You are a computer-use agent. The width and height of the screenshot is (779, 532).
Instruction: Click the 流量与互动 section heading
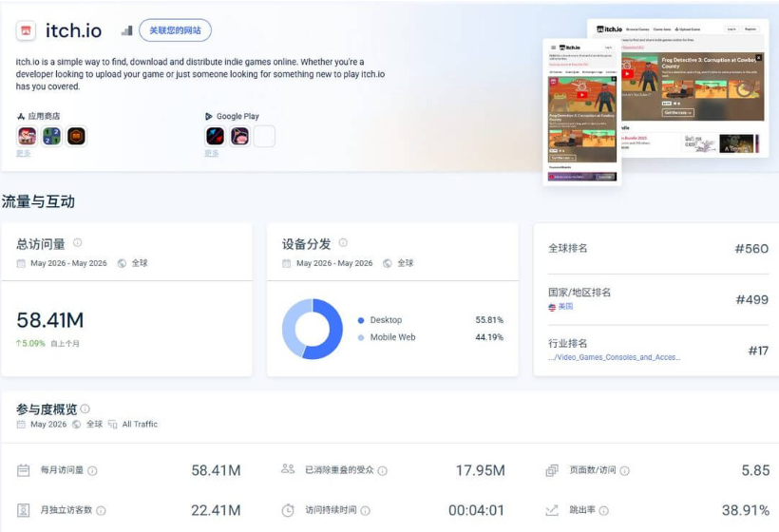[x=38, y=201]
